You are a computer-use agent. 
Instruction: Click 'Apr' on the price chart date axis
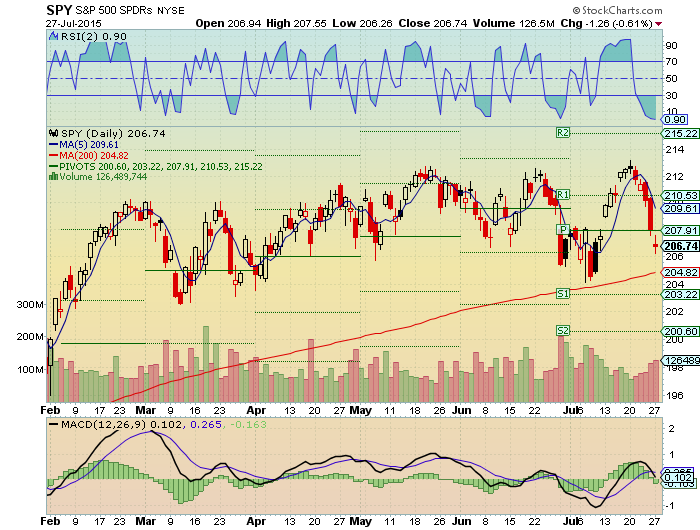coord(256,410)
